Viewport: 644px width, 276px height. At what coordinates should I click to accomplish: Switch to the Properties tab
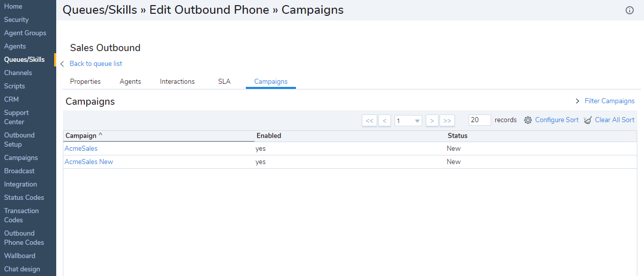85,81
